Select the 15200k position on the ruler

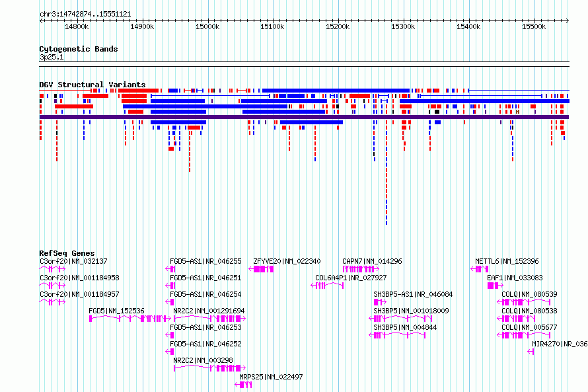338,26
